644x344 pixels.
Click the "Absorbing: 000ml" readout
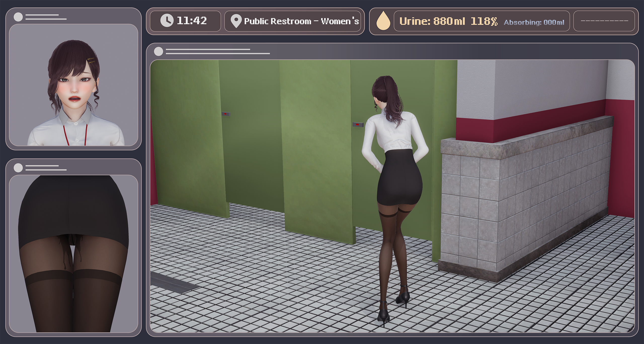534,22
